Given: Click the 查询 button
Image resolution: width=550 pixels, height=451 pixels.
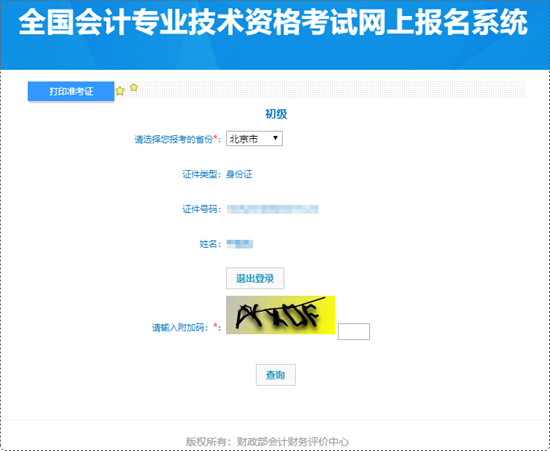Looking at the screenshot, I should [x=276, y=375].
